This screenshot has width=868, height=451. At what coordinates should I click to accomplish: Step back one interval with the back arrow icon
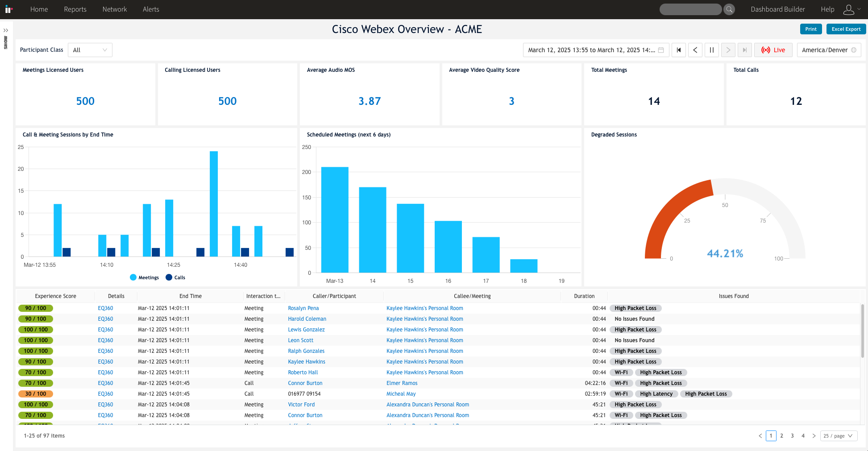695,50
